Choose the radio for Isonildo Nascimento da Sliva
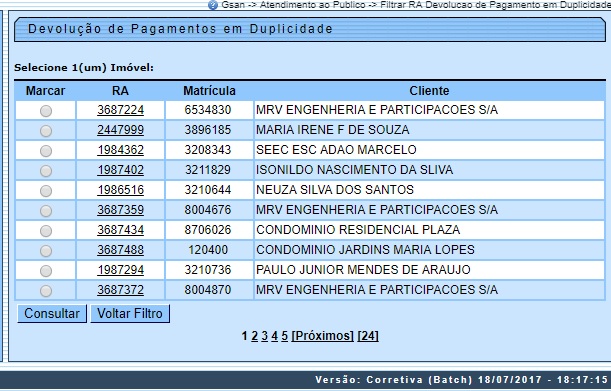The width and height of the screenshot is (611, 391). click(46, 171)
